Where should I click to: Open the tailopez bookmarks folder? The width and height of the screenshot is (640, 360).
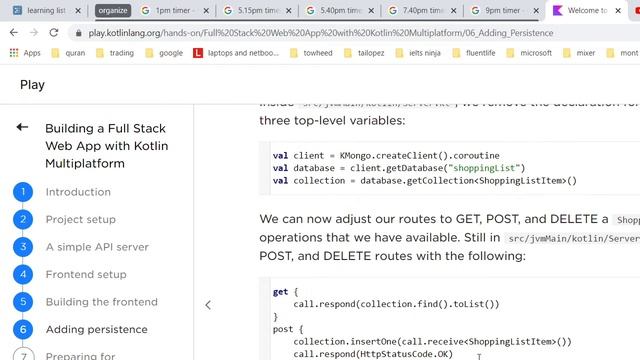[x=364, y=53]
